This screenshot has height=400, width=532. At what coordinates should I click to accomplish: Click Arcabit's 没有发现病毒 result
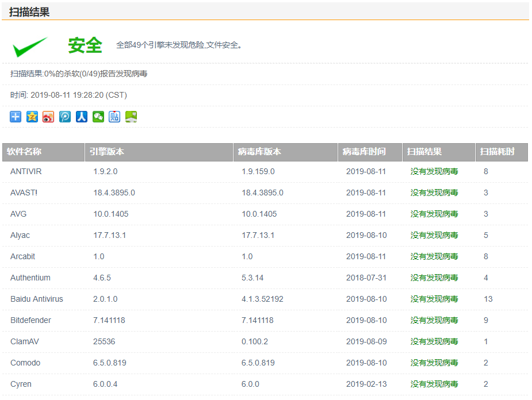(x=434, y=257)
